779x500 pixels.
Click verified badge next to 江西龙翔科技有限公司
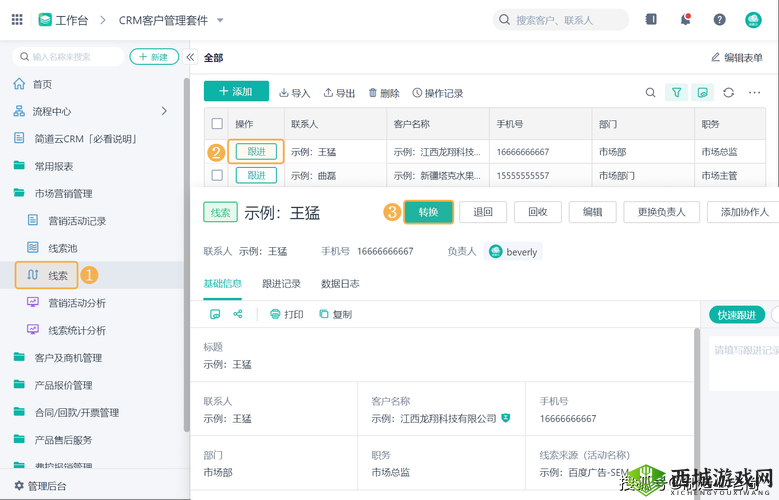(x=505, y=418)
